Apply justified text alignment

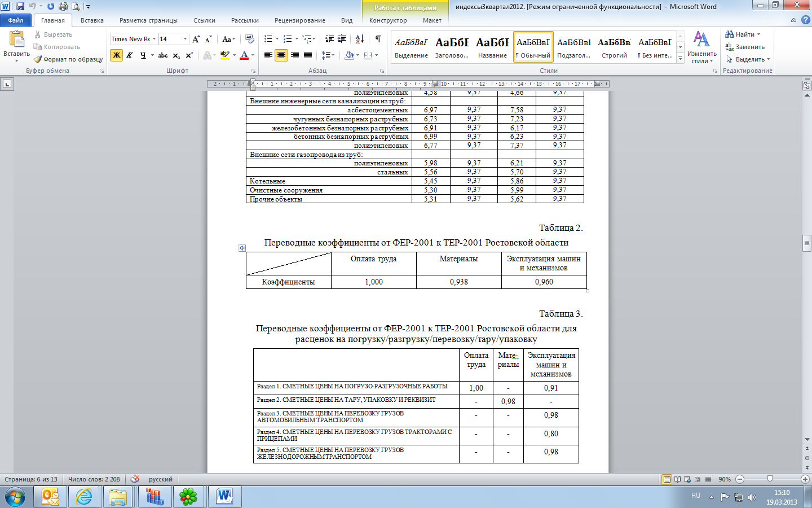tap(308, 55)
